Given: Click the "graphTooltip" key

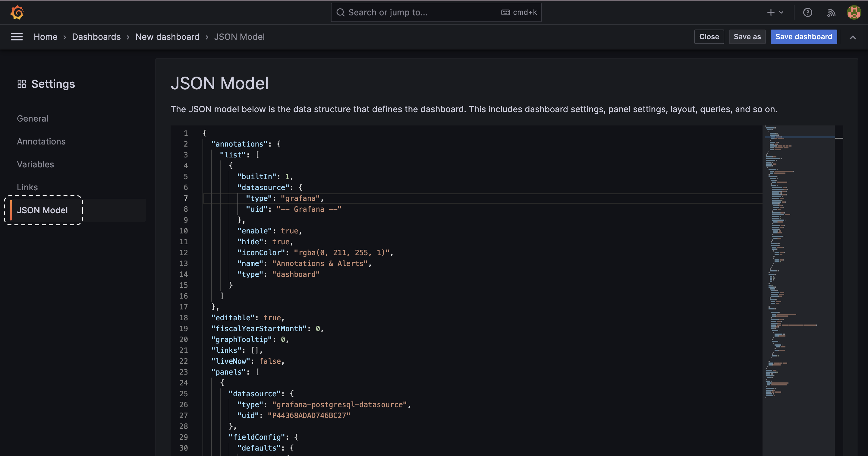Looking at the screenshot, I should pyautogui.click(x=241, y=339).
